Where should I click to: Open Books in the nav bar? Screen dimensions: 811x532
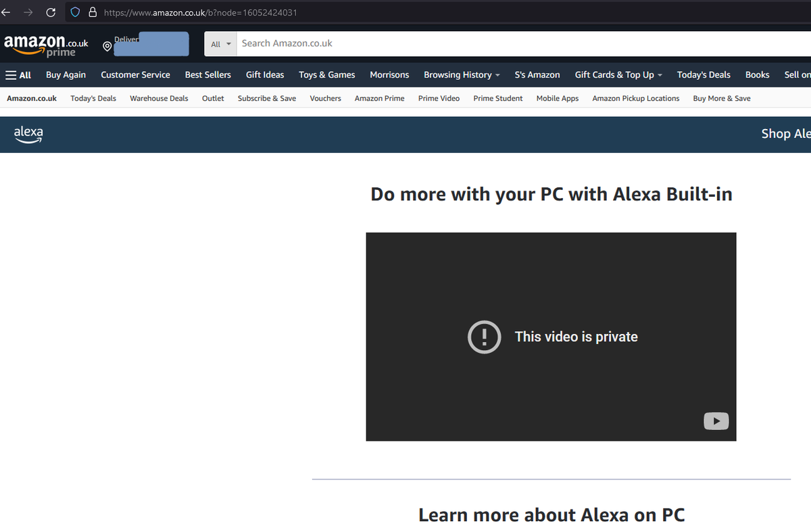[758, 75]
